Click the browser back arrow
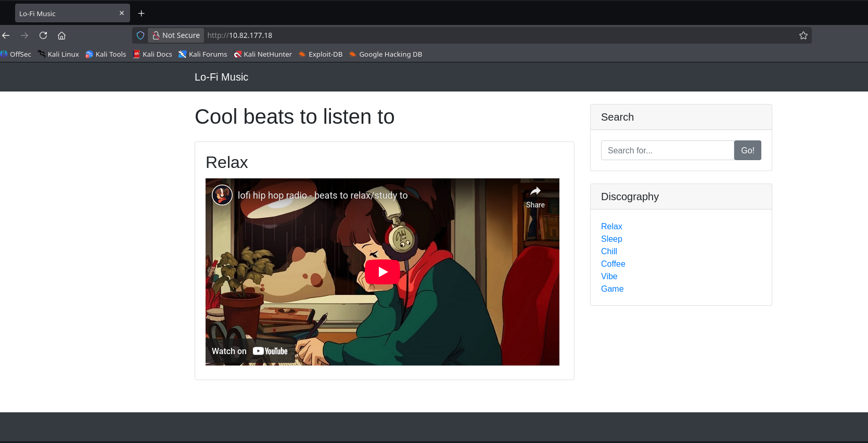The width and height of the screenshot is (868, 443). (x=6, y=35)
